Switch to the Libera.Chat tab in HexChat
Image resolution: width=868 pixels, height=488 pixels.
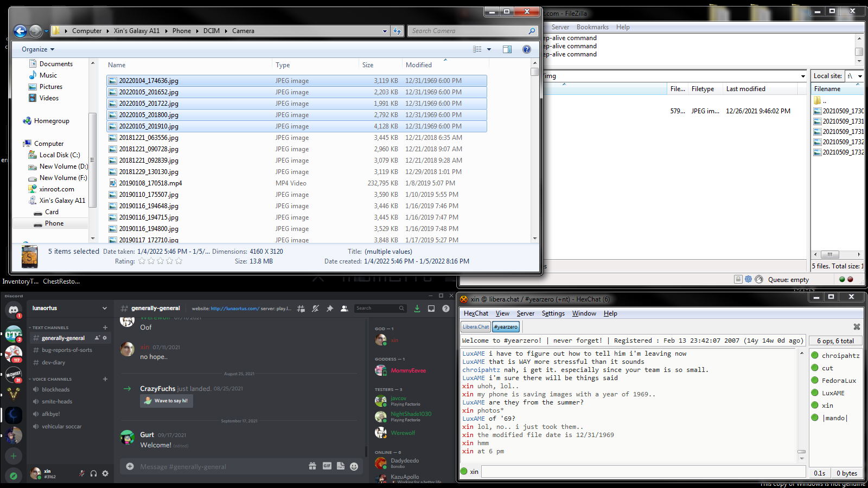point(476,326)
